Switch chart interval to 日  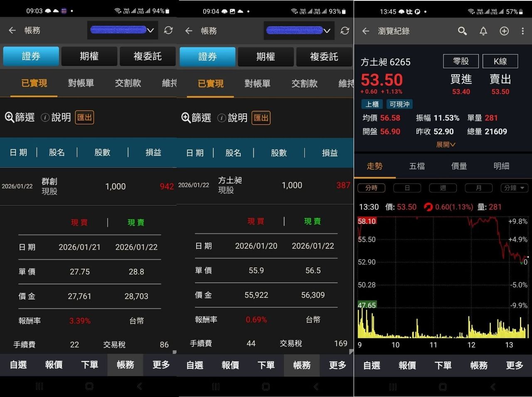[407, 188]
